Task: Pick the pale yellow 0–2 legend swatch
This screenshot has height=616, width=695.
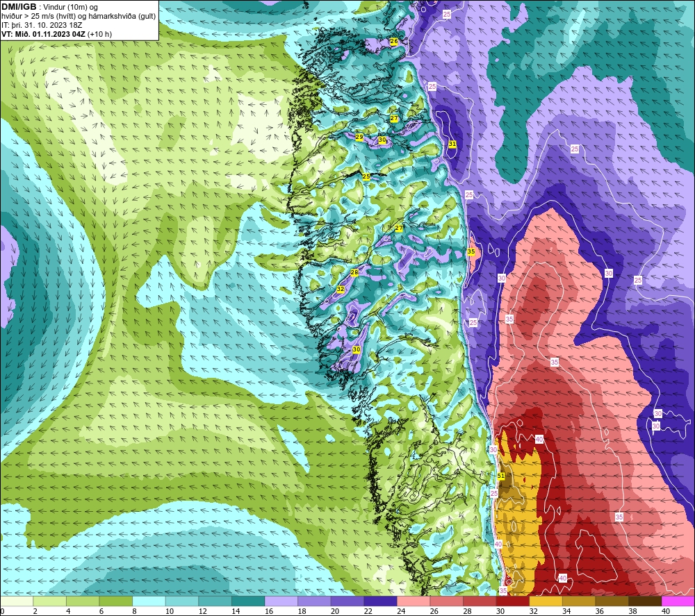Action: (17, 601)
